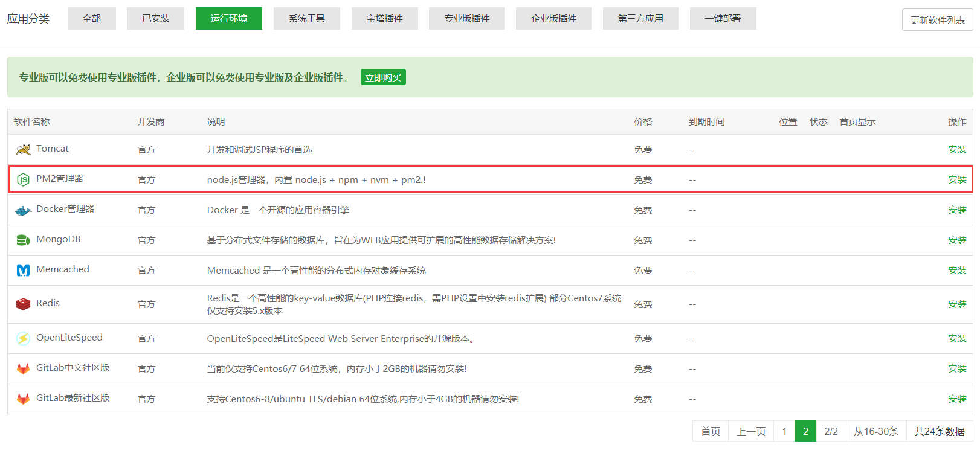Click the 到期时间 column header
980x450 pixels.
pos(706,122)
